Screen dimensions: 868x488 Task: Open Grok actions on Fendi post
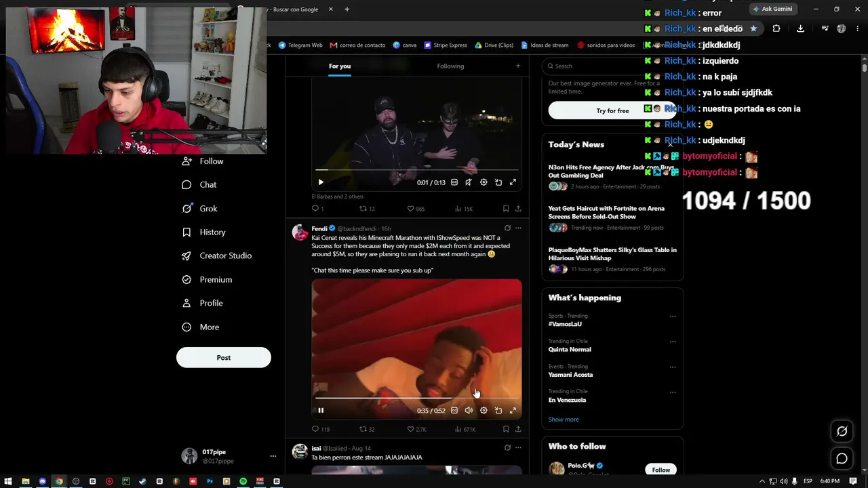pos(507,228)
